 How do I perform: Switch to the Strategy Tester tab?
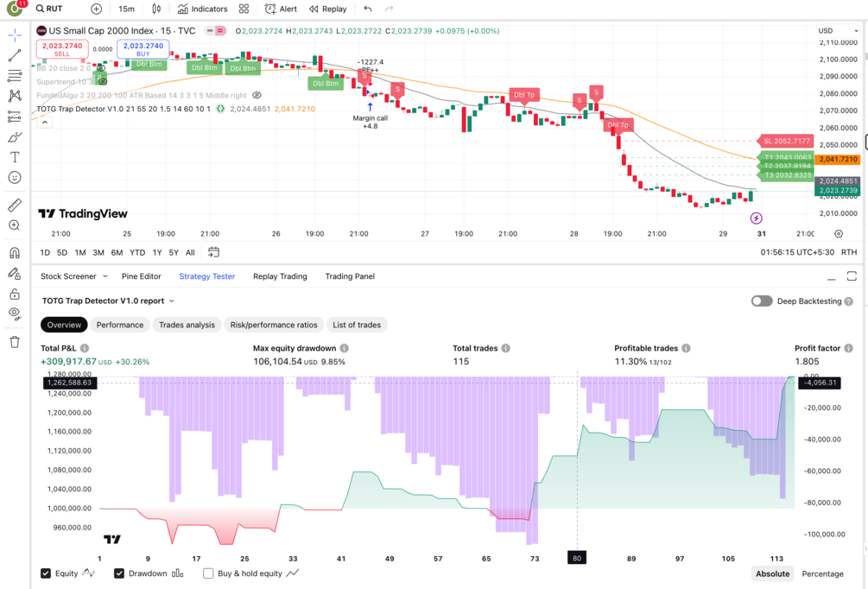[207, 276]
